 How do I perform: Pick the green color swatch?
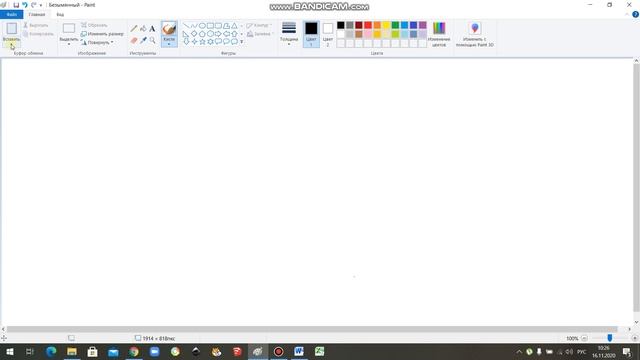click(395, 25)
